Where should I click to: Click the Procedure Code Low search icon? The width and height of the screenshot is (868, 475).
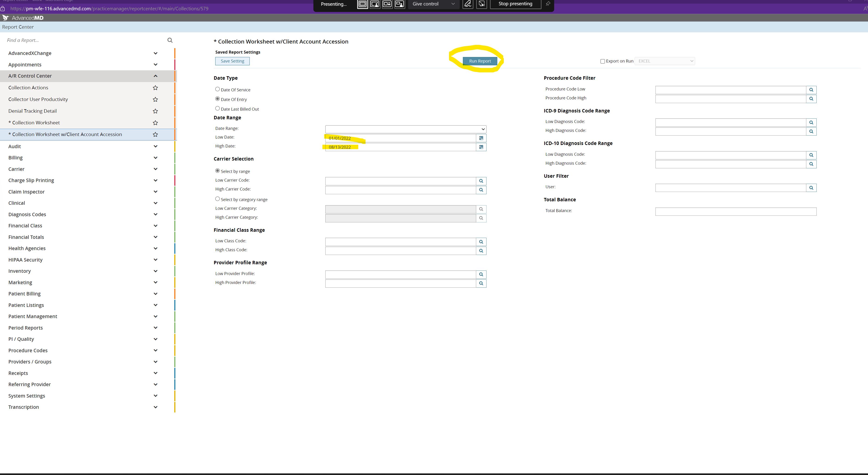coord(811,90)
